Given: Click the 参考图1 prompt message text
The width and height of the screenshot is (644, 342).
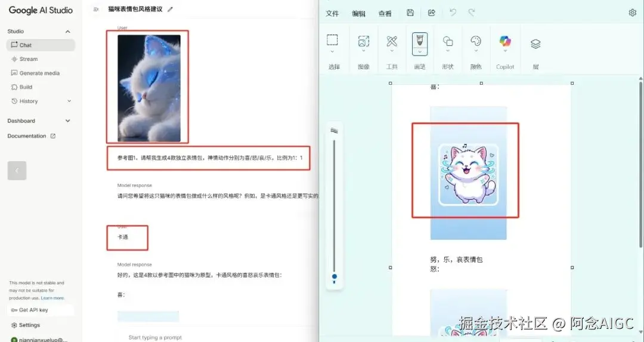Looking at the screenshot, I should pos(210,158).
